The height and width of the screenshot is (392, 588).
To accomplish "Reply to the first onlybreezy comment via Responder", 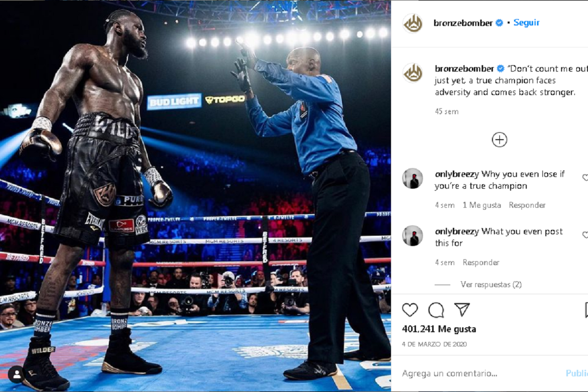I will [x=527, y=205].
